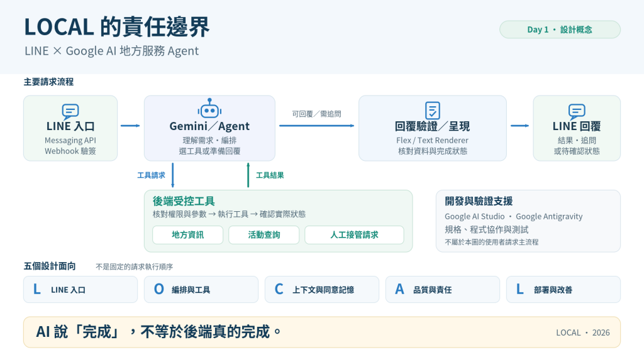Click the Flex / Text Renderer text
Image resolution: width=644 pixels, height=362 pixels.
(433, 140)
